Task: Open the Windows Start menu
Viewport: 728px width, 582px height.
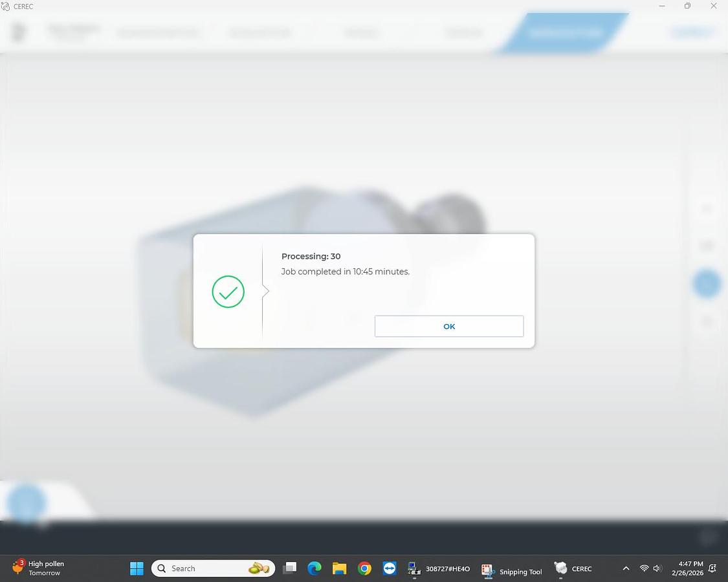Action: coord(137,568)
